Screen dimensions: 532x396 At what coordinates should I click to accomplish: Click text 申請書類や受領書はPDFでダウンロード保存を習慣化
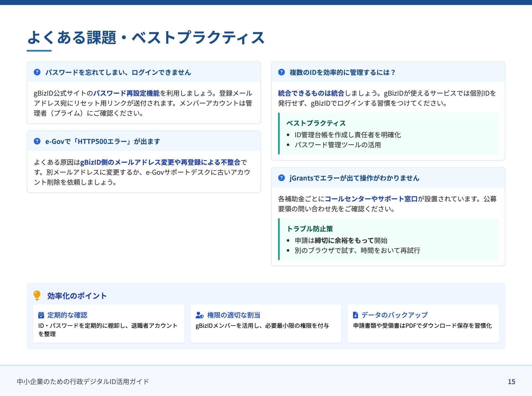(422, 326)
